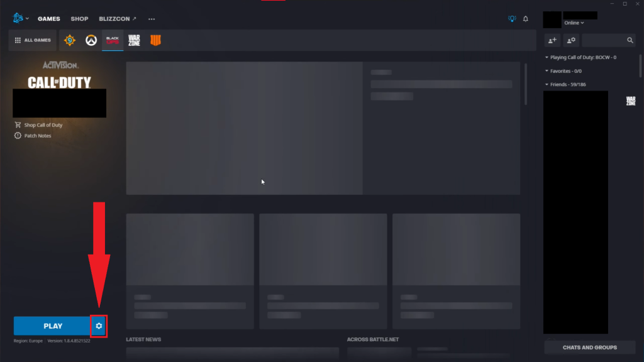This screenshot has height=362, width=644.
Task: Click the Activision logo
Action: [60, 65]
